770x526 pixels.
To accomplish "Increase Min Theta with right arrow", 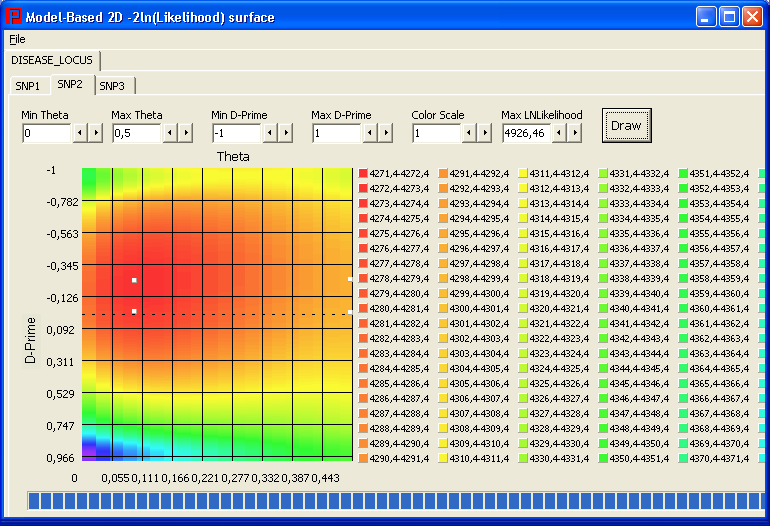I will click(x=96, y=133).
